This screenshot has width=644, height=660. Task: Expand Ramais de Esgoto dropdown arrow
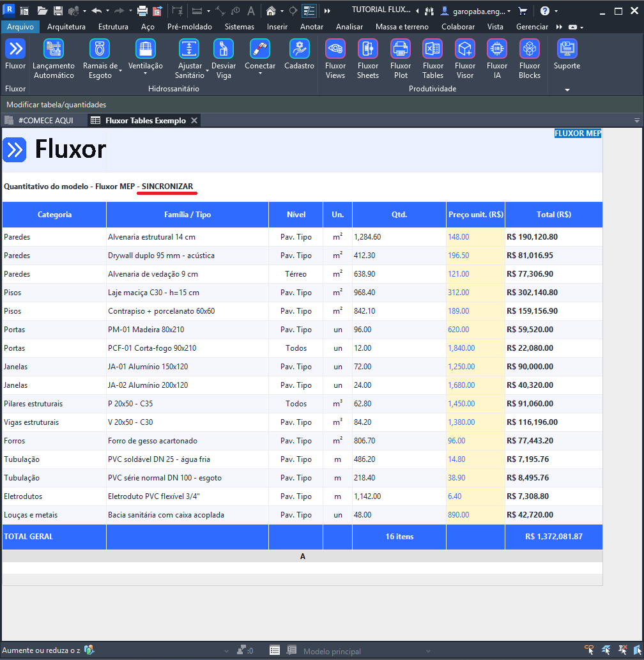[x=120, y=71]
